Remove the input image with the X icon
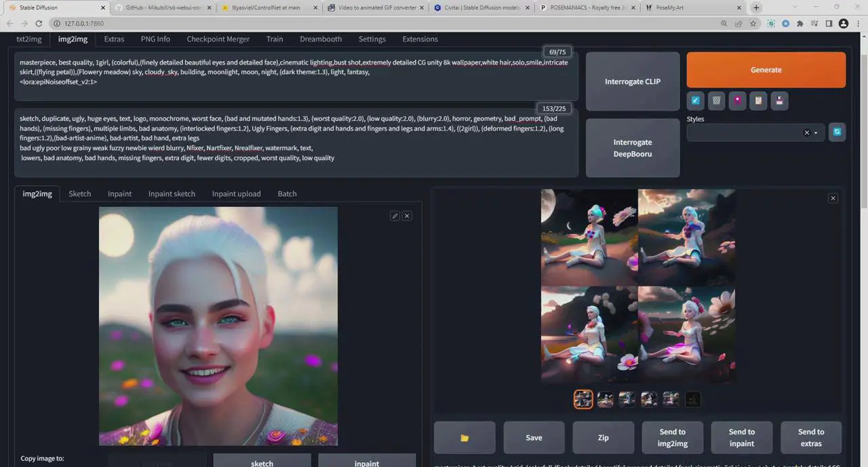Image resolution: width=868 pixels, height=467 pixels. [x=407, y=216]
